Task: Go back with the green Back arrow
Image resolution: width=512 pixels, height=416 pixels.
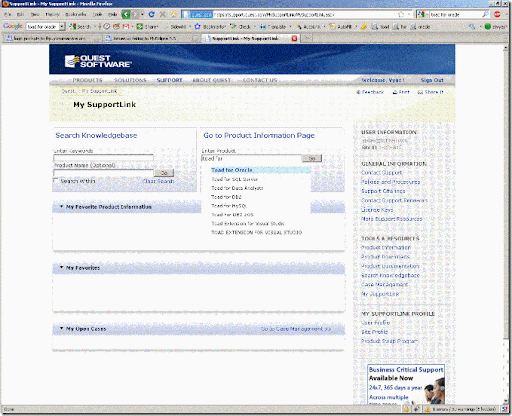Action: click(126, 14)
